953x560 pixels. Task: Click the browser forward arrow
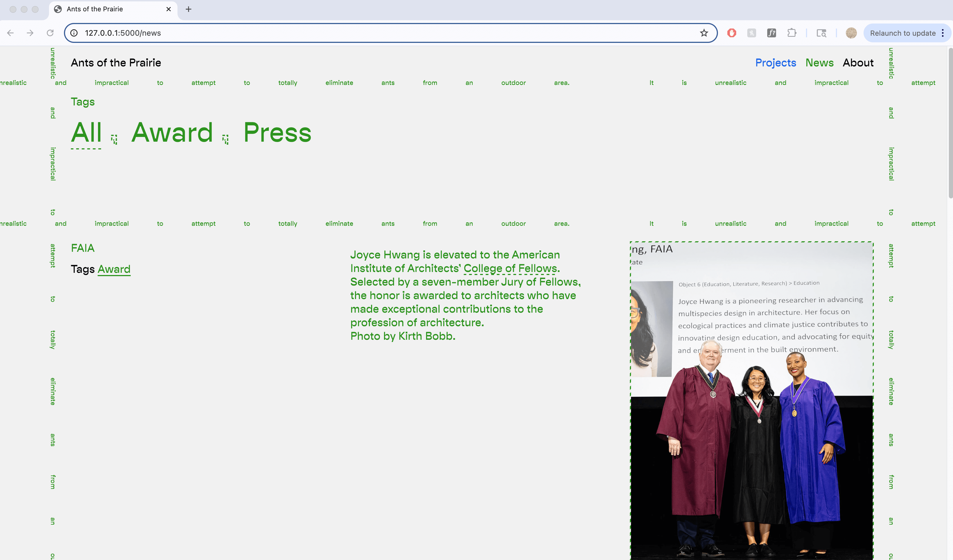[x=30, y=33]
